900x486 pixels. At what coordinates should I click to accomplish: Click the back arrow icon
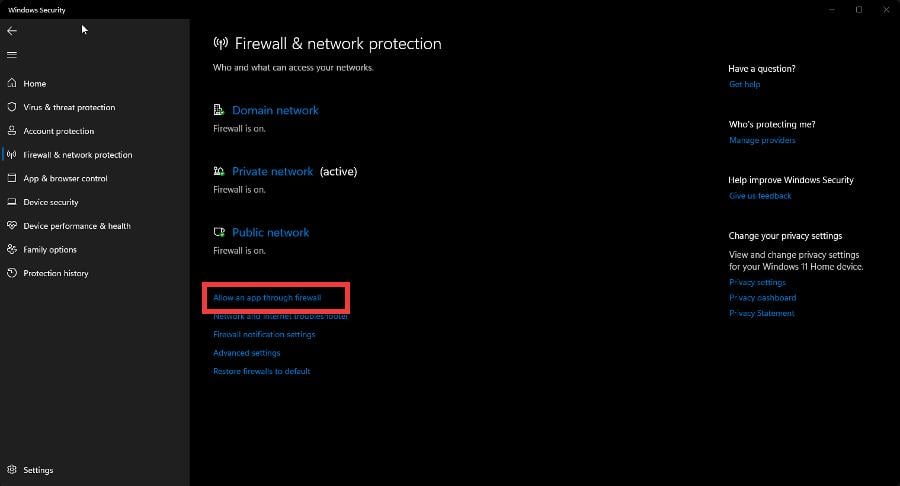point(11,31)
